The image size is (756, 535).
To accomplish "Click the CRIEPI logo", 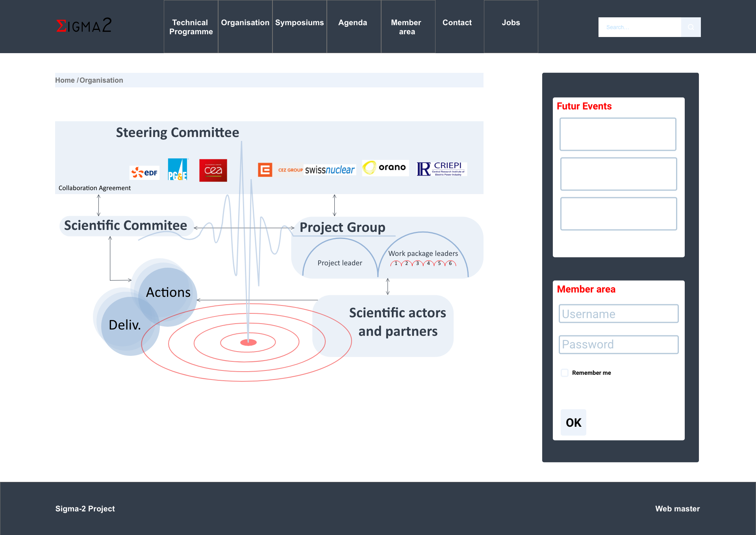I will (441, 169).
